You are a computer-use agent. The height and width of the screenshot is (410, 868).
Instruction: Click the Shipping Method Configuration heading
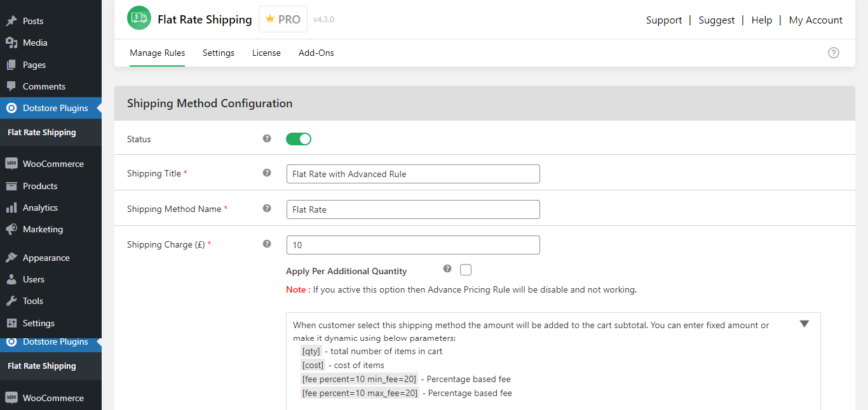[210, 103]
